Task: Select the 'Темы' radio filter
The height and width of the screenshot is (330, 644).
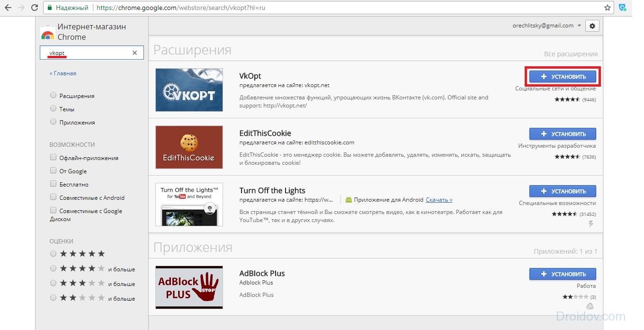Action: click(x=53, y=108)
